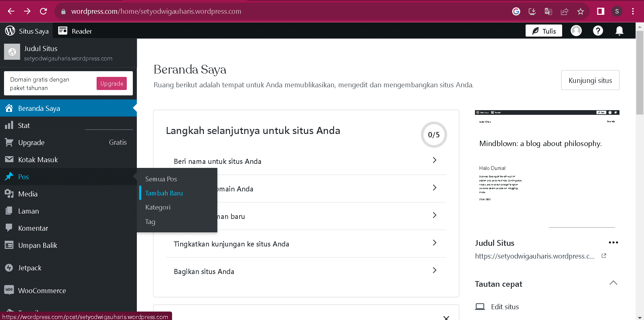
Task: Open the Reader tab
Action: 75,31
